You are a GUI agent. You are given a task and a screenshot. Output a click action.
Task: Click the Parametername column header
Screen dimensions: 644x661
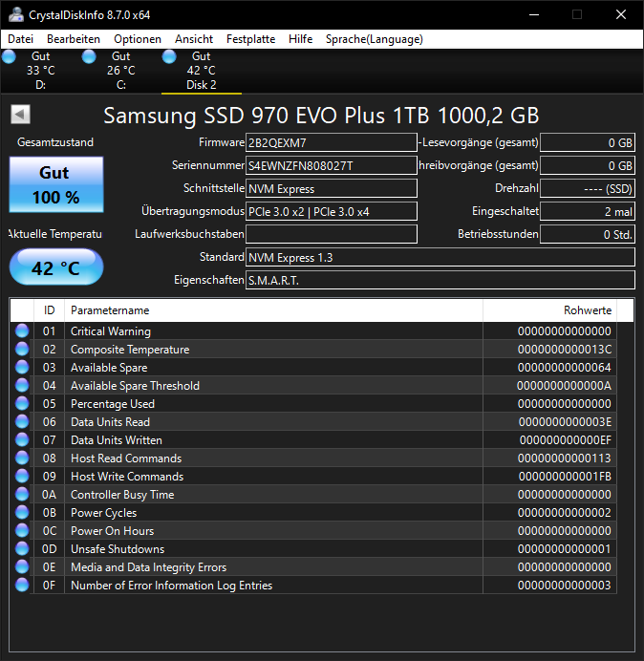tap(273, 310)
